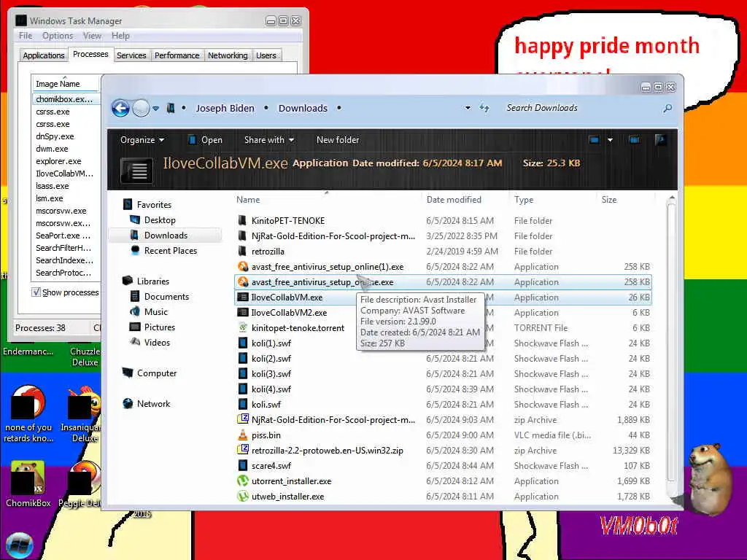Click the Search Downloads field

pyautogui.click(x=581, y=108)
